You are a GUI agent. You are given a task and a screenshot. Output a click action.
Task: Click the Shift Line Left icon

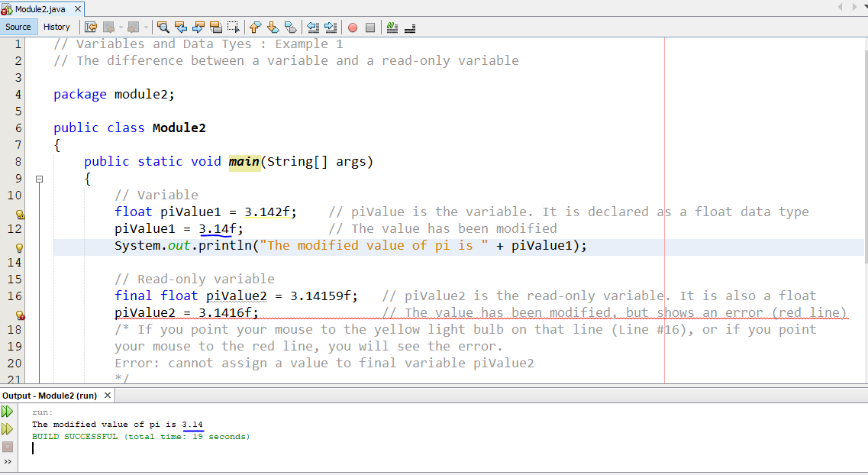pos(313,27)
